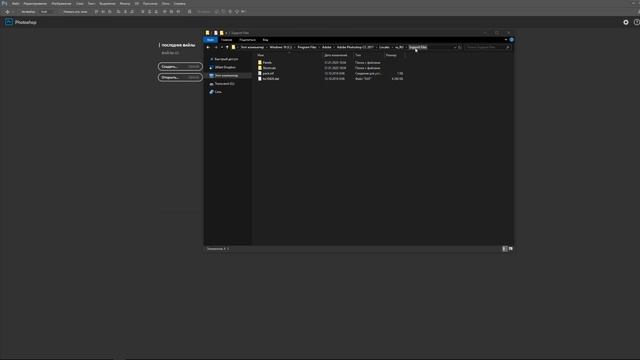Viewport: 640px width, 360px height.
Task: Switch Explorer to large icons view
Action: coord(511,249)
